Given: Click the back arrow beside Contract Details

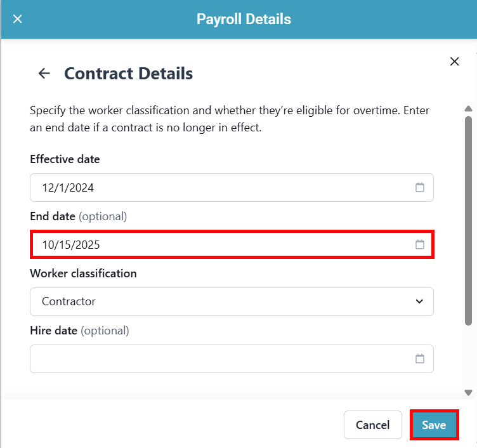Looking at the screenshot, I should (44, 74).
